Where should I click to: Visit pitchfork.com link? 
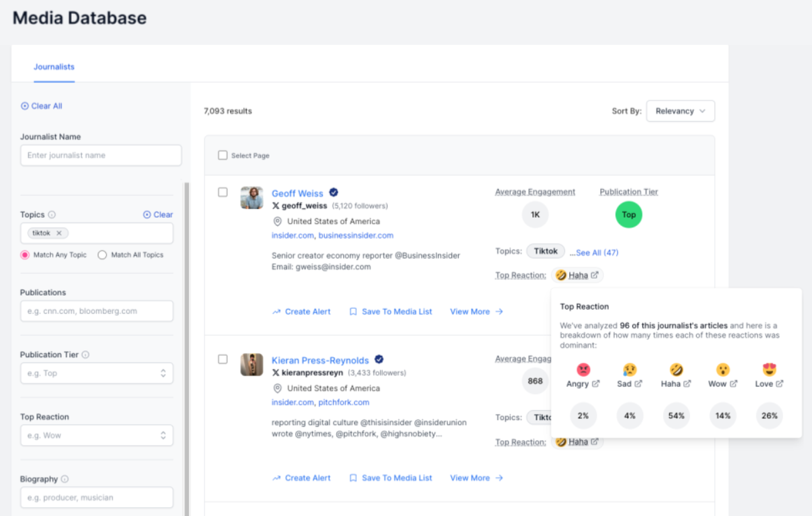(344, 402)
